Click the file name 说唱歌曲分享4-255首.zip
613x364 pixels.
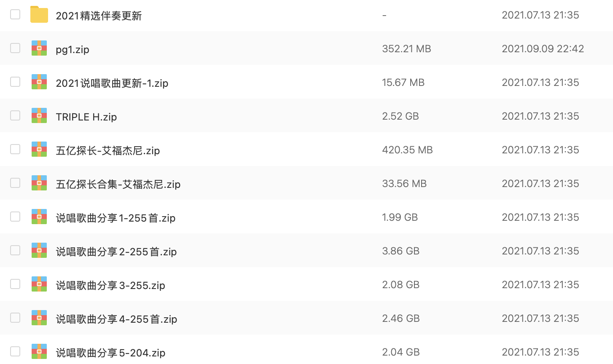pyautogui.click(x=116, y=319)
